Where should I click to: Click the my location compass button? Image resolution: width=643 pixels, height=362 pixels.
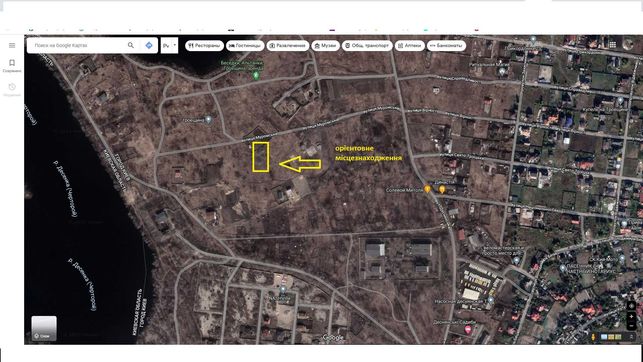[x=632, y=306]
